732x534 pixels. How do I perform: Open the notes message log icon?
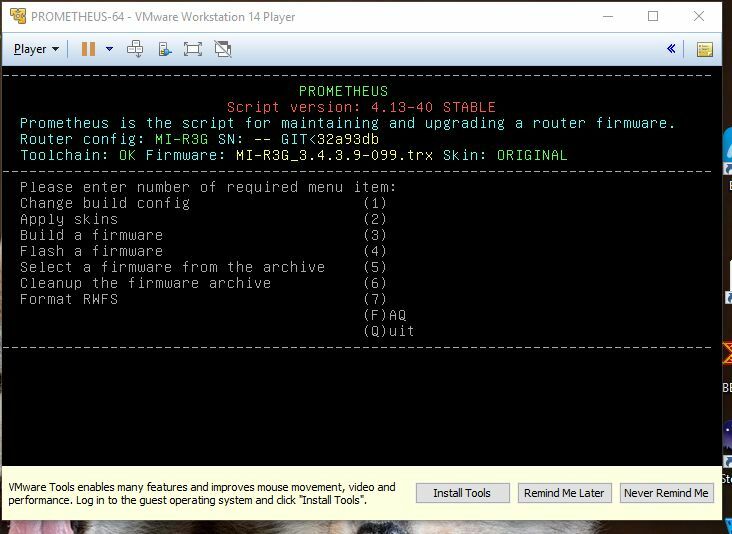click(x=705, y=49)
